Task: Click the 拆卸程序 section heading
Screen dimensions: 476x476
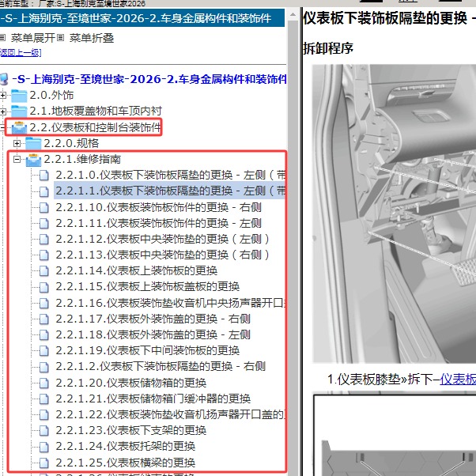Action: (x=328, y=48)
